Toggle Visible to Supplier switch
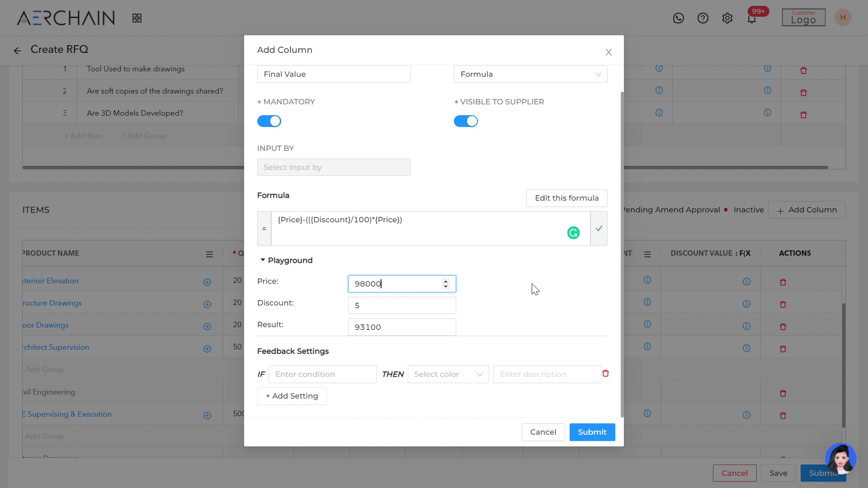The height and width of the screenshot is (488, 868). click(x=466, y=121)
